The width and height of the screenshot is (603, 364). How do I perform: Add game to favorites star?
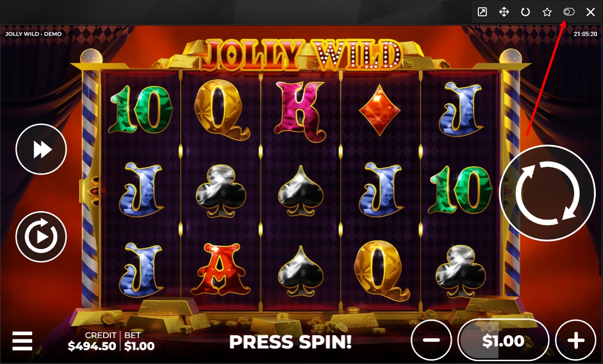coord(547,12)
